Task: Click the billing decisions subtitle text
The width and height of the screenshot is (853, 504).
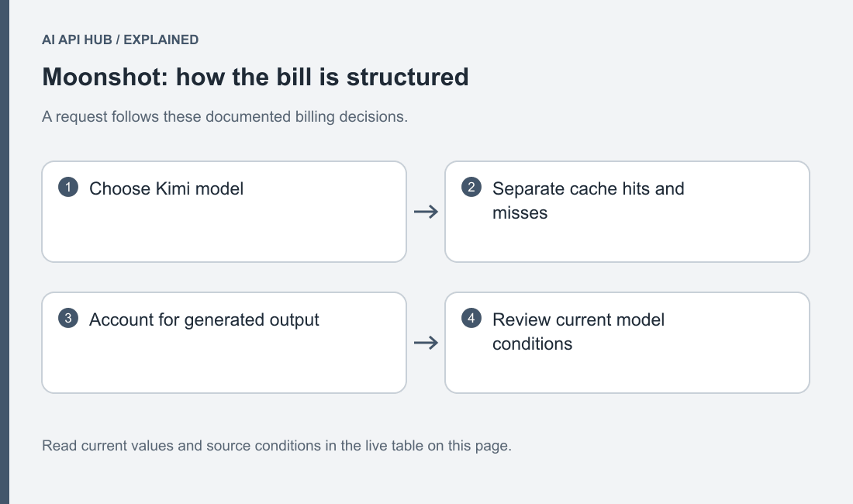Action: pyautogui.click(x=225, y=117)
